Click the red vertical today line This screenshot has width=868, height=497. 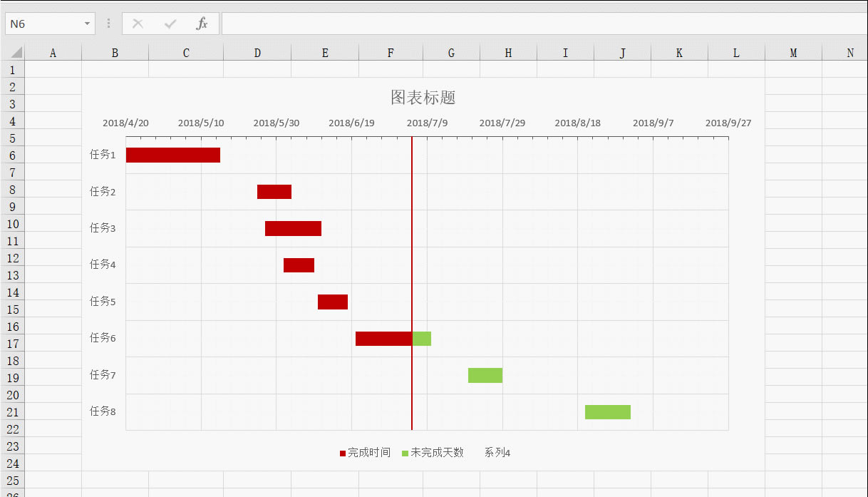[412, 283]
